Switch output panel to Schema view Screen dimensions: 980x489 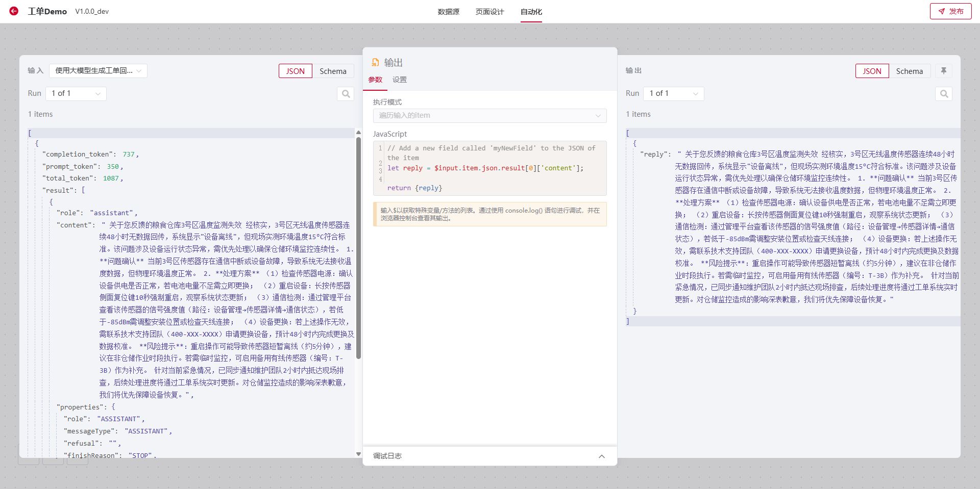pyautogui.click(x=909, y=71)
